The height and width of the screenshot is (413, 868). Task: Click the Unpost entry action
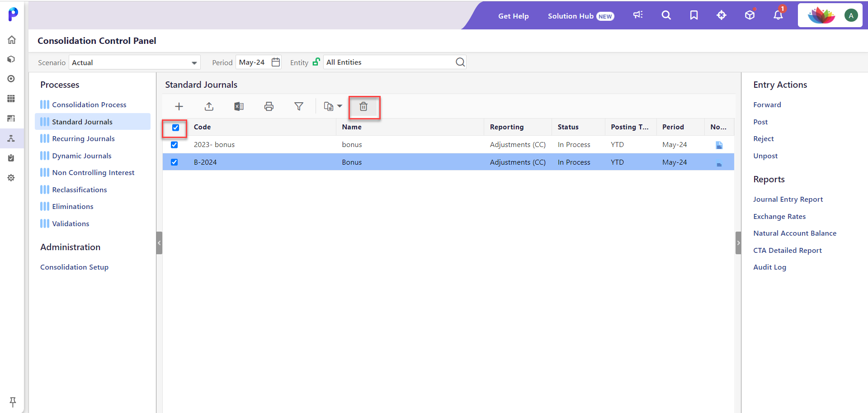765,156
